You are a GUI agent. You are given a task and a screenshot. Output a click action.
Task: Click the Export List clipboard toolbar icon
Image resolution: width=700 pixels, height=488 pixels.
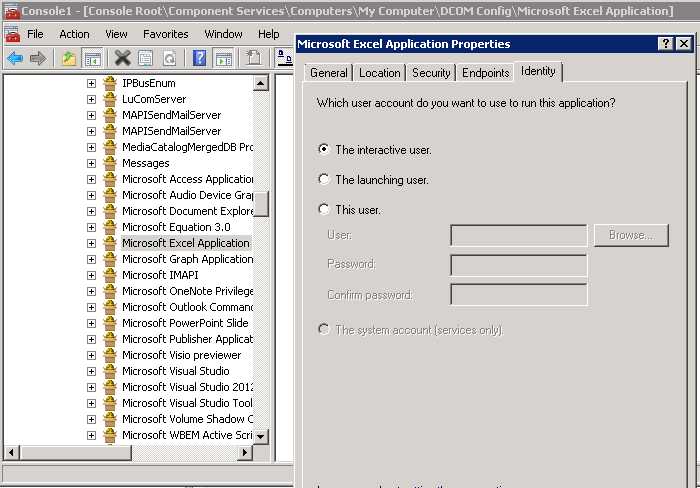point(254,58)
